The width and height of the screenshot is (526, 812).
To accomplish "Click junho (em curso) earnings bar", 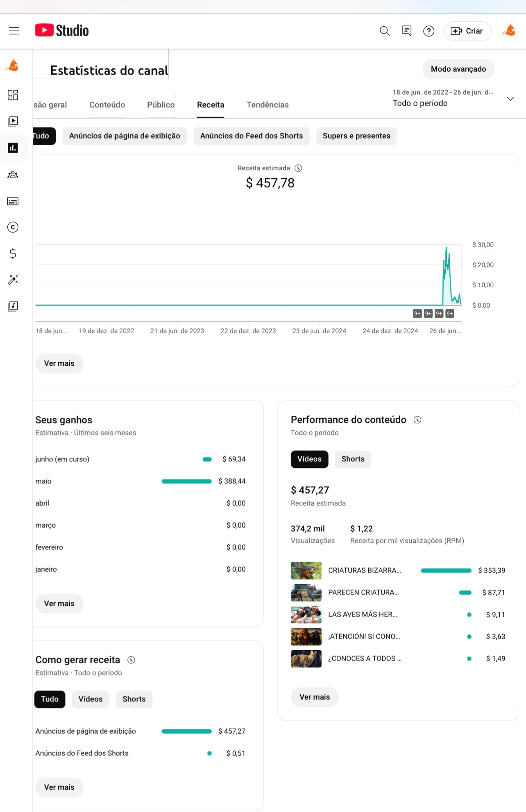I will 207,459.
